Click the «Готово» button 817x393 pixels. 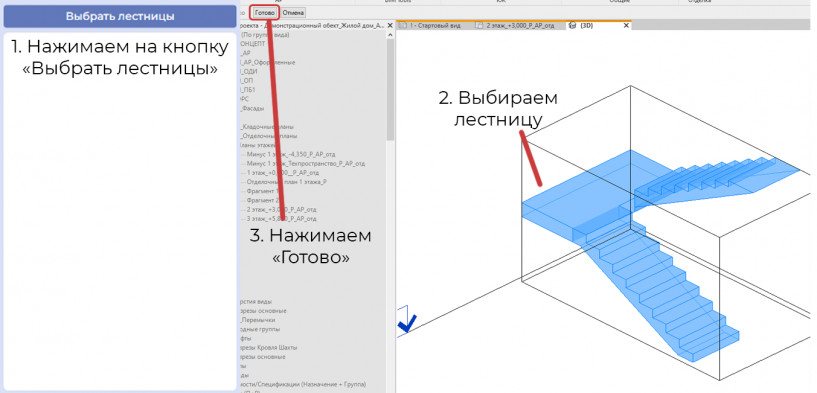[265, 13]
